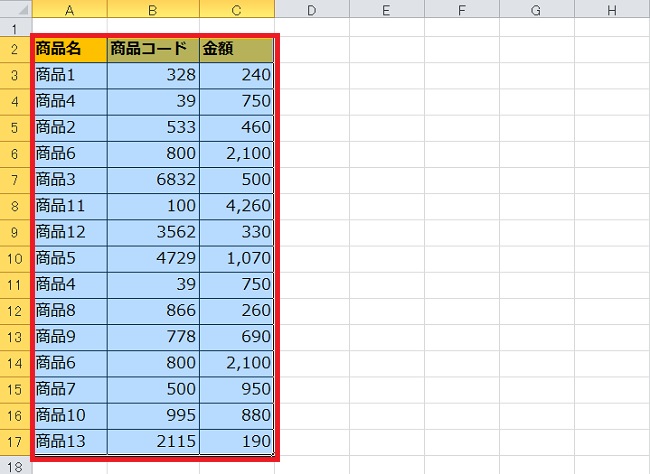
Task: Select row 1 header
Action: click(x=17, y=29)
